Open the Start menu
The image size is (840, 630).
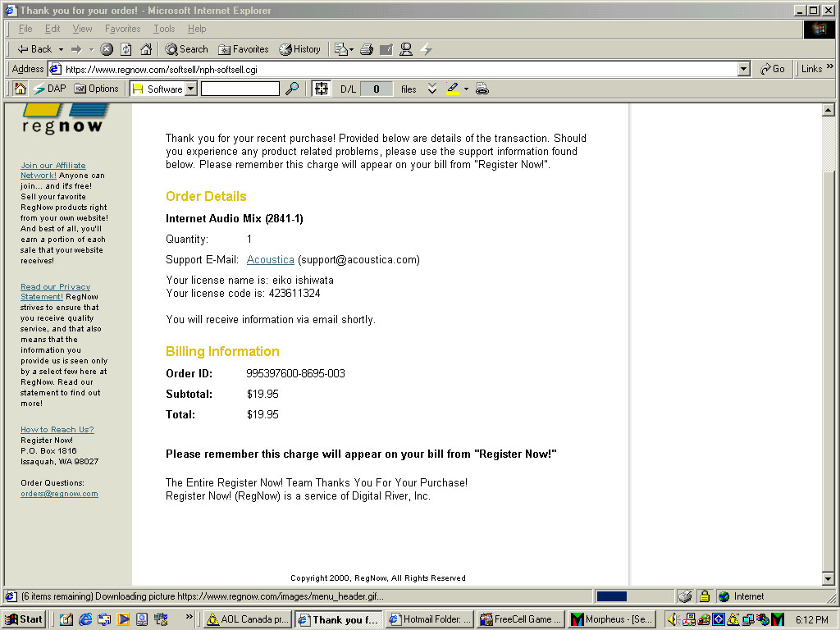(x=24, y=620)
